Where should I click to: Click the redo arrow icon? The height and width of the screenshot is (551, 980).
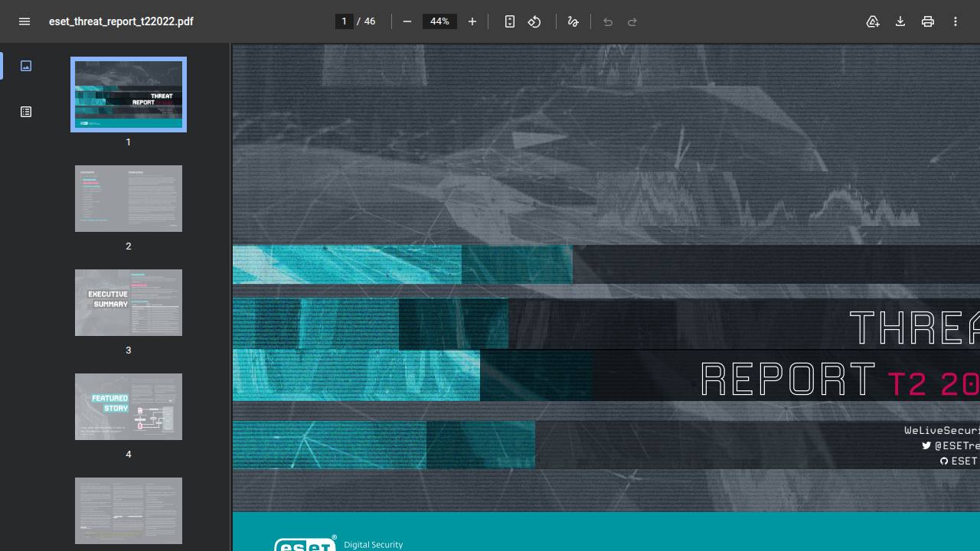click(x=632, y=21)
